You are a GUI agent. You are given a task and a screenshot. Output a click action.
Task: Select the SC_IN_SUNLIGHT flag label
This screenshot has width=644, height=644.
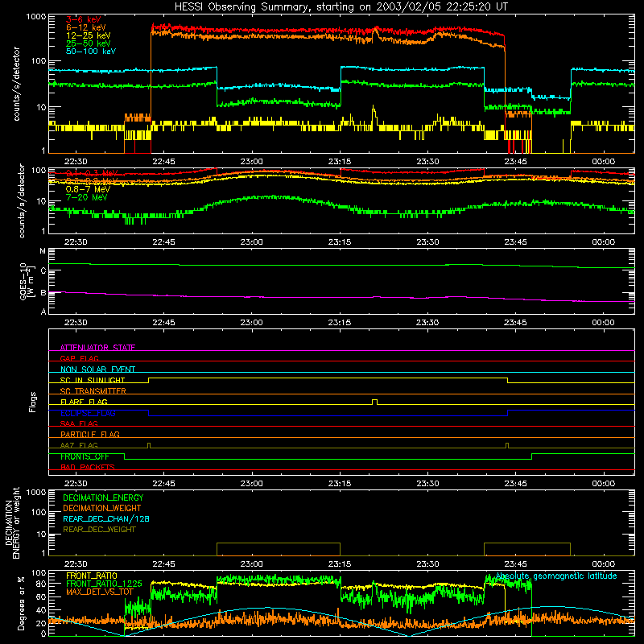pyautogui.click(x=93, y=380)
